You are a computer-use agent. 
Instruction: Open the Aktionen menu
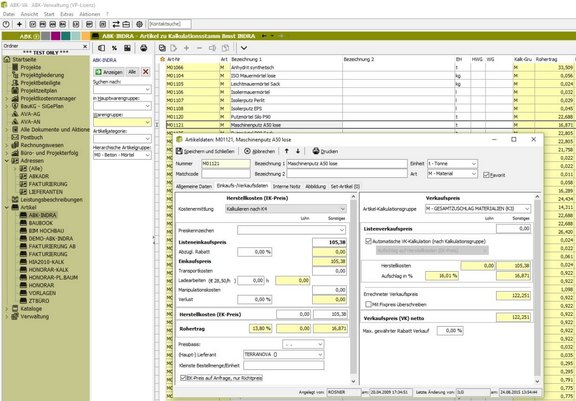click(90, 14)
